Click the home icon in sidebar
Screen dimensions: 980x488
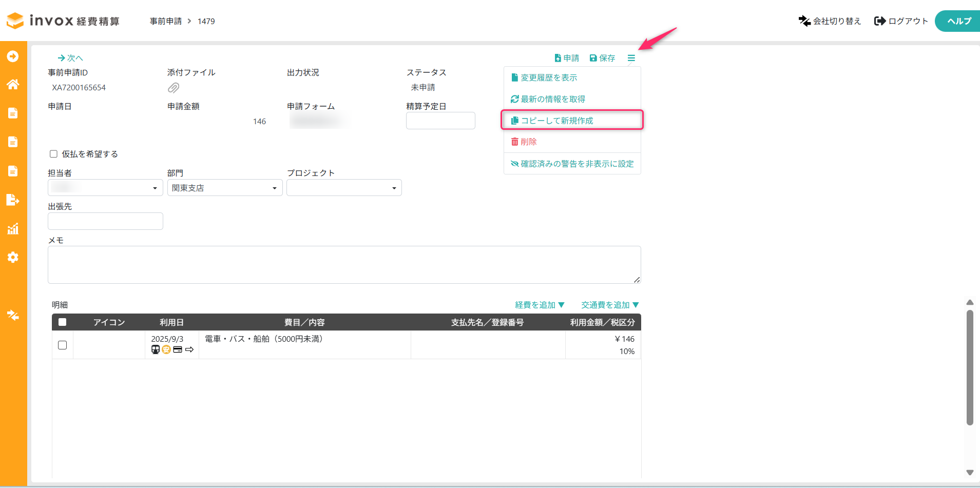click(13, 84)
